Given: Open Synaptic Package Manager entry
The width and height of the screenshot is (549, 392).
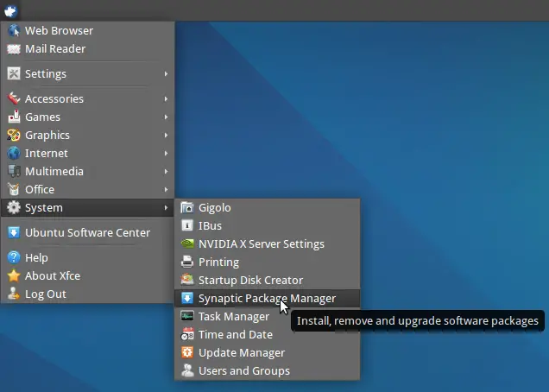Looking at the screenshot, I should pos(267,299).
